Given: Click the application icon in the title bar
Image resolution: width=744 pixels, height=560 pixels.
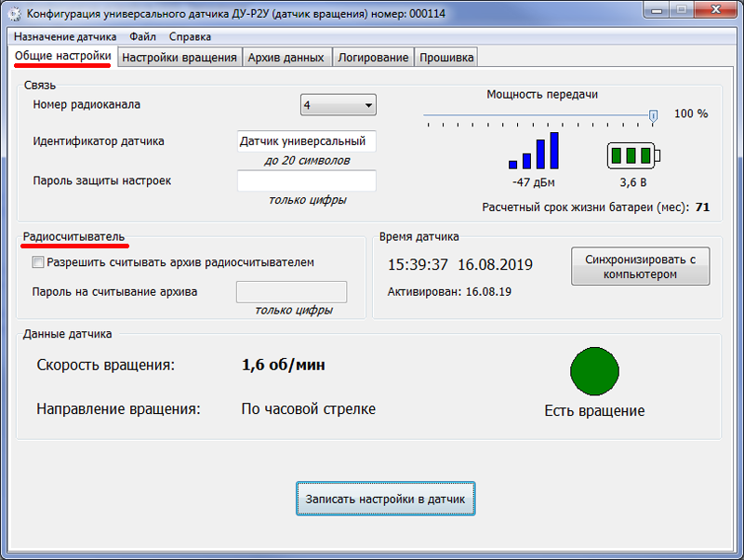Looking at the screenshot, I should (15, 14).
